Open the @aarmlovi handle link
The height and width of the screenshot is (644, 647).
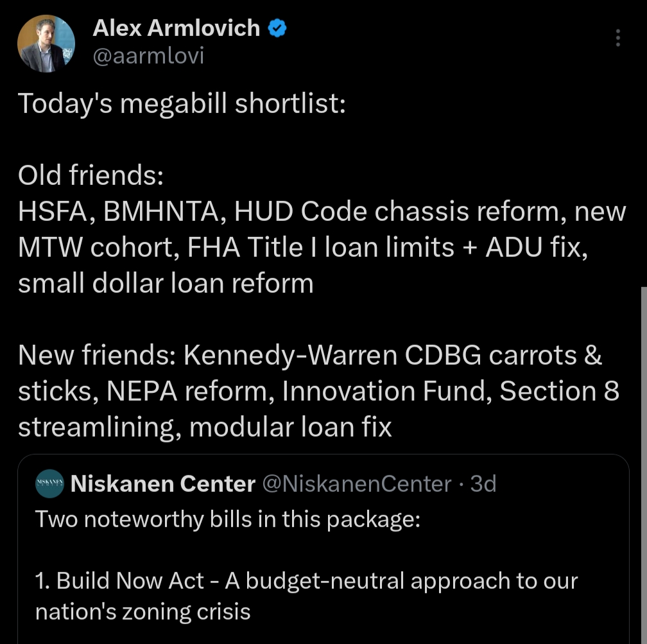(x=148, y=57)
